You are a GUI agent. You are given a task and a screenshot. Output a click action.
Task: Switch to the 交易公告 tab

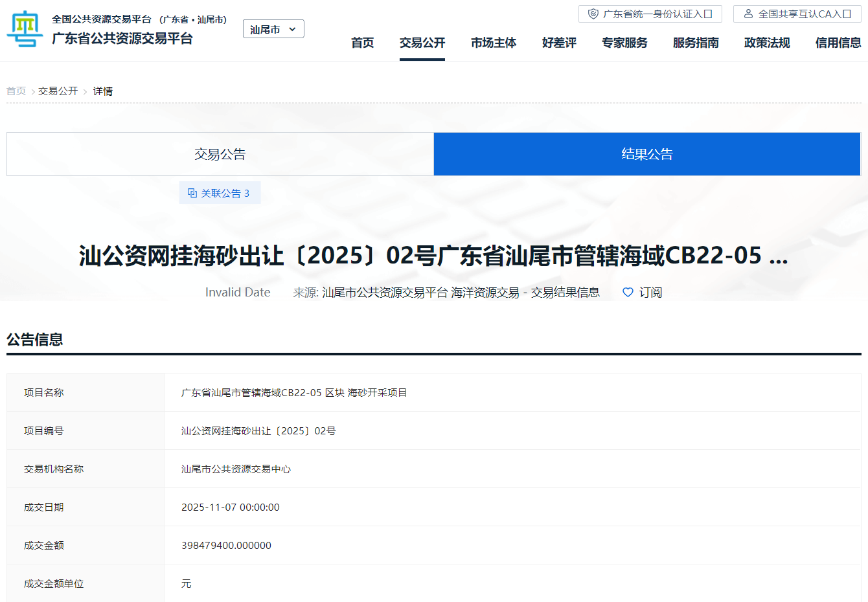coord(220,154)
